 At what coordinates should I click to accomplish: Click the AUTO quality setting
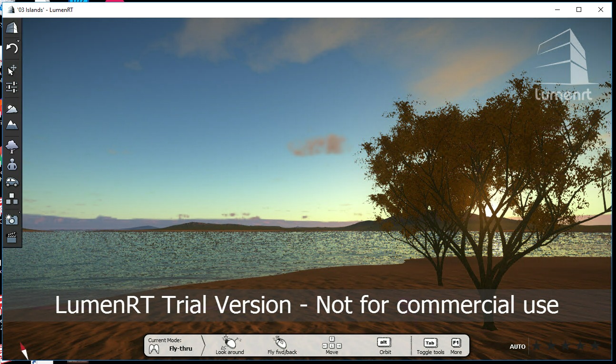[x=517, y=346]
